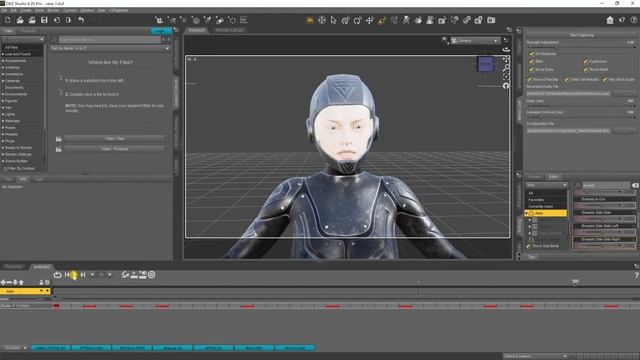Toggle the Do Detection checkbox
The width and height of the screenshot is (640, 360).
[x=531, y=53]
